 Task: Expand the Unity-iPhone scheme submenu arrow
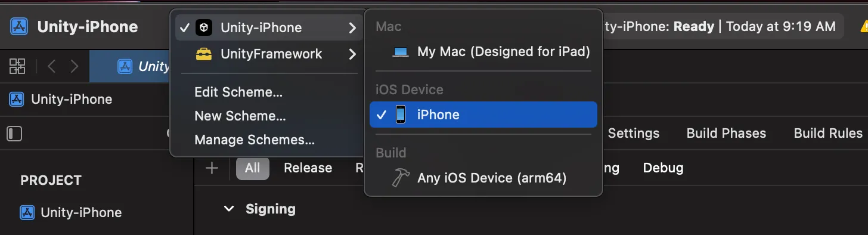[x=352, y=28]
